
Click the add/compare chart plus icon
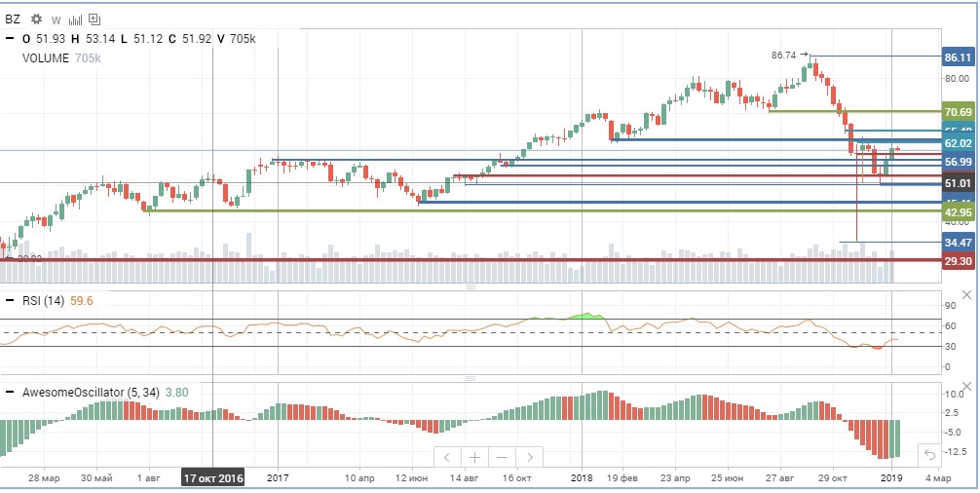[94, 19]
